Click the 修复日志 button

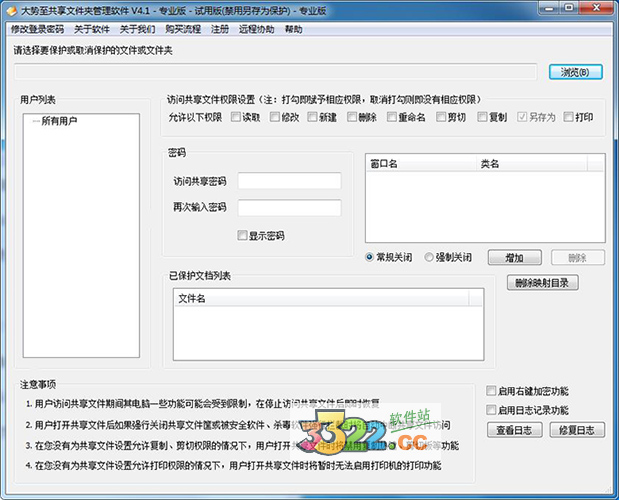[577, 430]
